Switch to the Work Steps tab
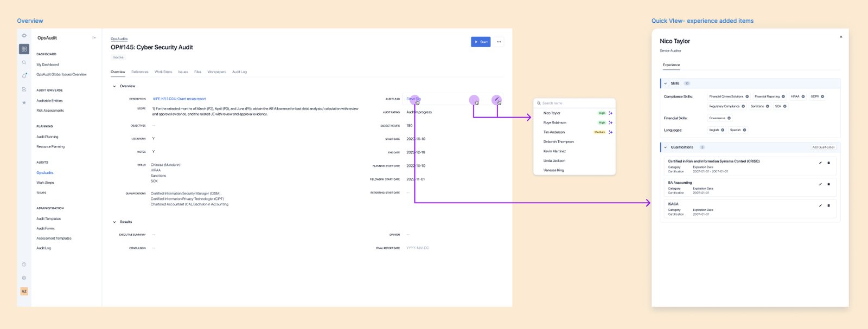The image size is (868, 329). click(x=163, y=72)
